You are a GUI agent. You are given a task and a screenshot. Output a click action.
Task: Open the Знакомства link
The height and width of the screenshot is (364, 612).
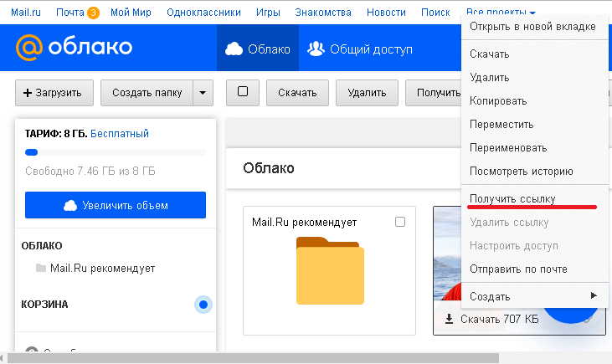point(323,13)
